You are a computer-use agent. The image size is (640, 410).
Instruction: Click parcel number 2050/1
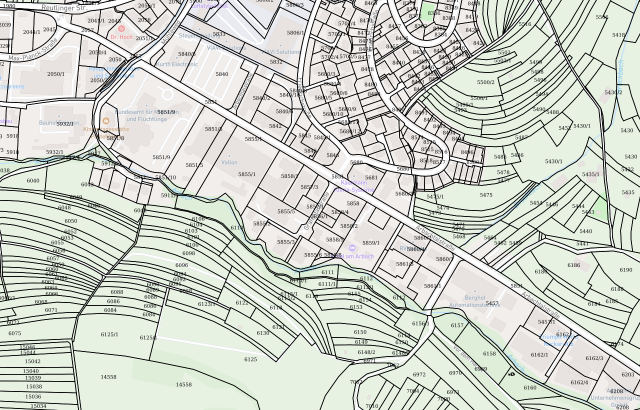tap(56, 74)
